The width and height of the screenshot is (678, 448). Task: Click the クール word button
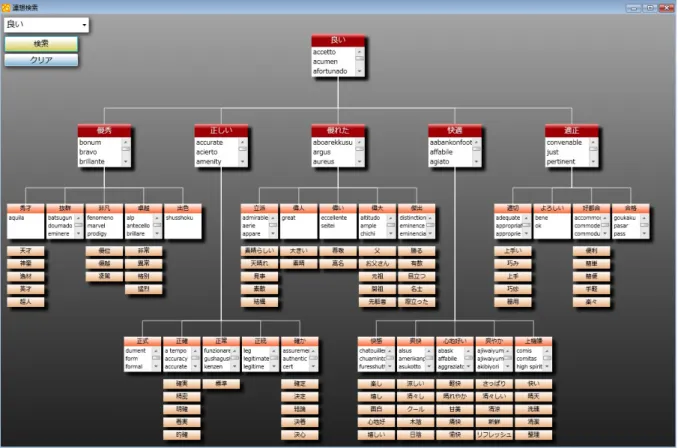[416, 409]
